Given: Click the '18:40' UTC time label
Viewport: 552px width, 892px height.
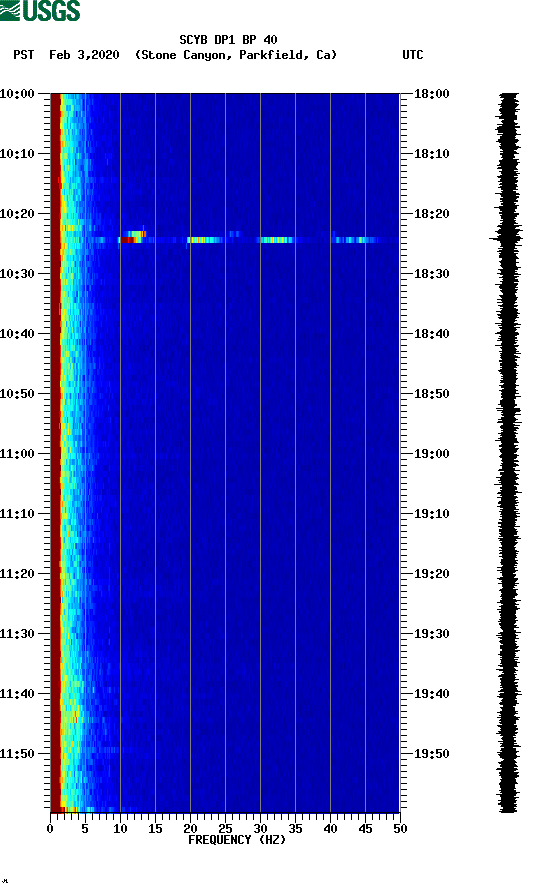Looking at the screenshot, I should point(432,334).
